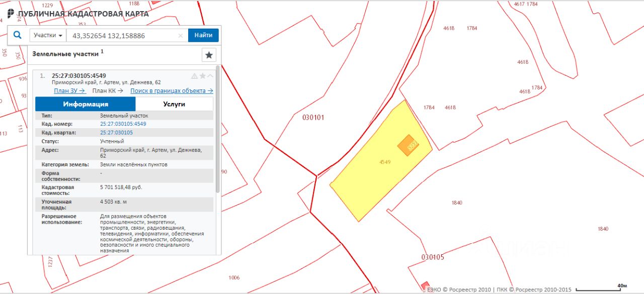Select the Учтенный status value
This screenshot has height=294, width=644.
pos(112,141)
